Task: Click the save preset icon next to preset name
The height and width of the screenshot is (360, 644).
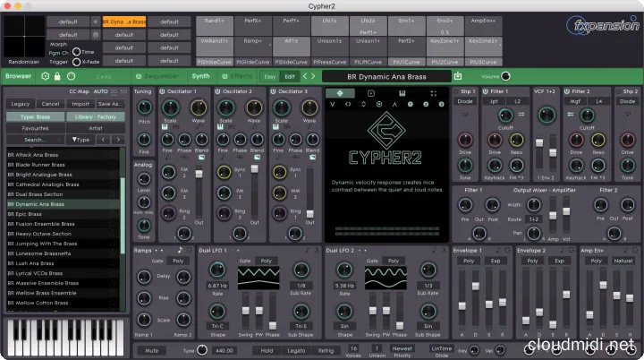Action: click(x=457, y=77)
